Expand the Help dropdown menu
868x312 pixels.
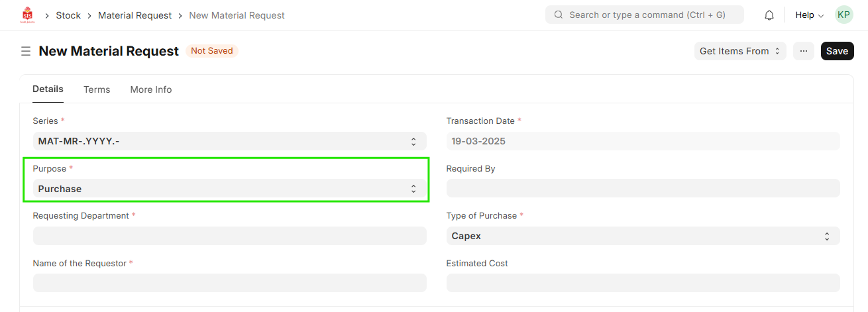click(x=809, y=15)
